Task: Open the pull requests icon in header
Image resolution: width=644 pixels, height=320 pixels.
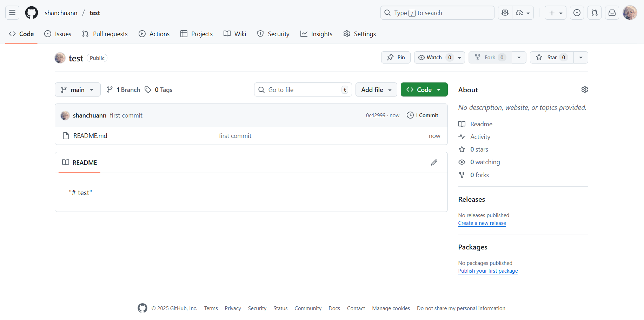Action: (594, 13)
